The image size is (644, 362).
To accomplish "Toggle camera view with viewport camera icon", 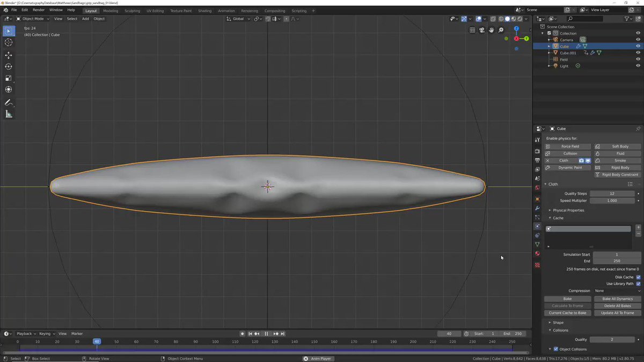I will (x=482, y=30).
